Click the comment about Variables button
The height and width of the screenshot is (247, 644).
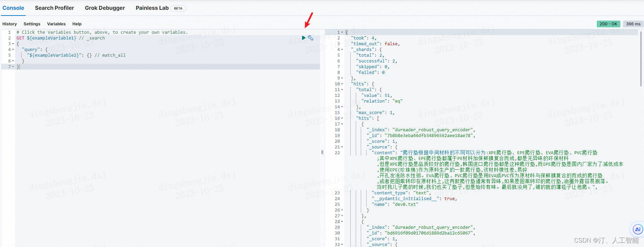point(102,32)
